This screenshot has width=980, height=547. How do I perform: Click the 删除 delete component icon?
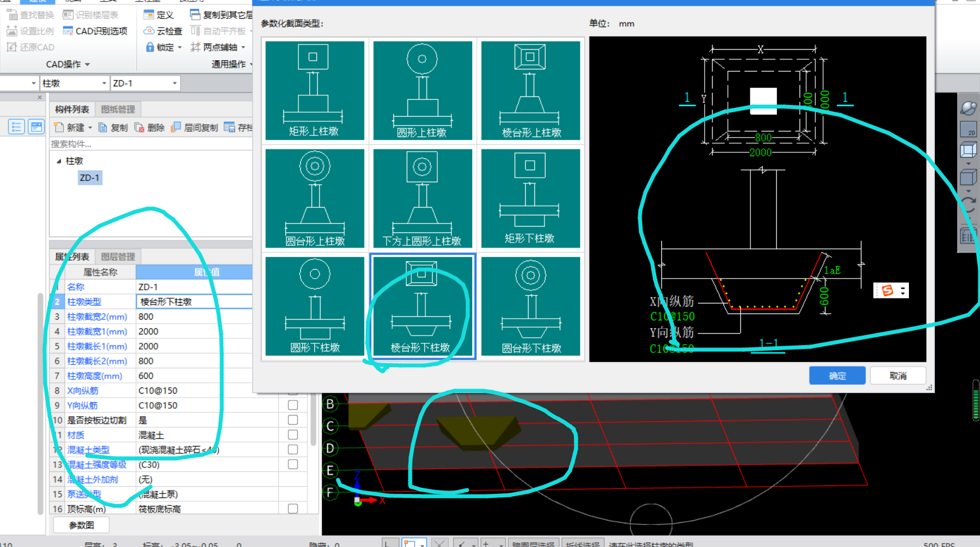click(x=139, y=127)
